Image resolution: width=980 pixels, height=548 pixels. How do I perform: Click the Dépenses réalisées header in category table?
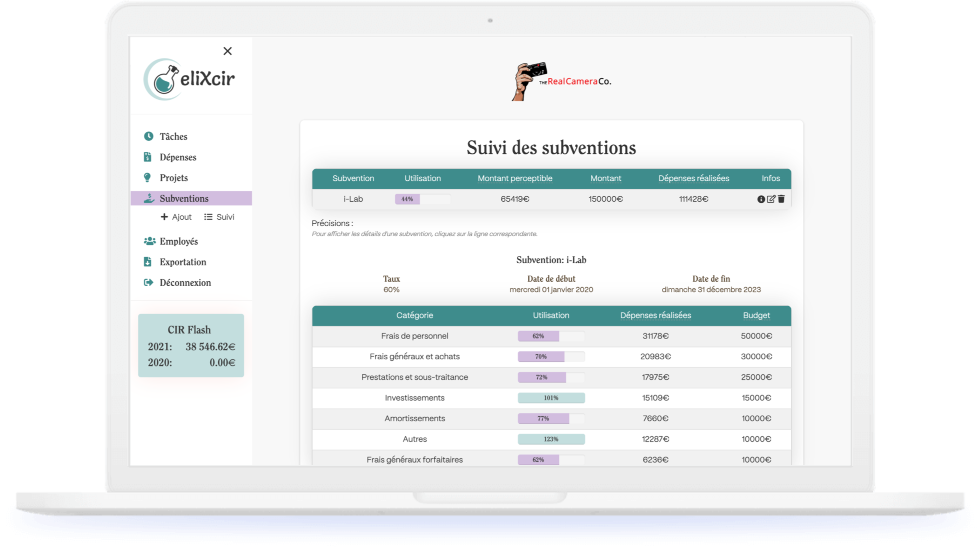click(x=655, y=315)
